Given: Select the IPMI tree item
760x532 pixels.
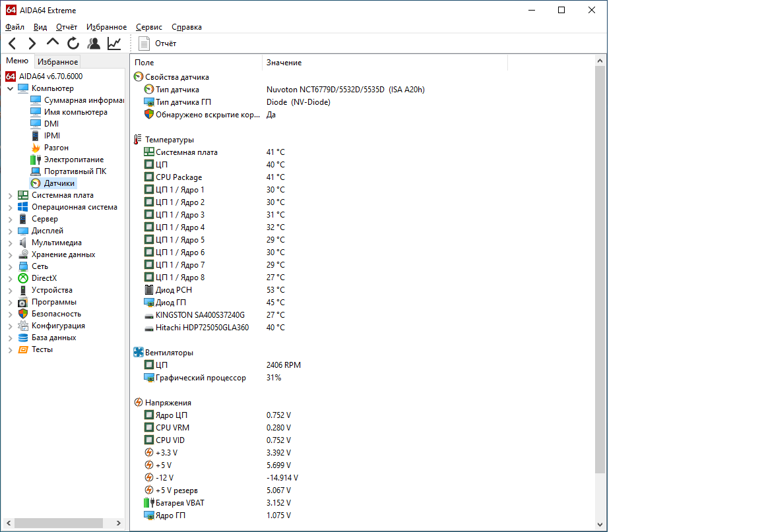Looking at the screenshot, I should (x=46, y=136).
